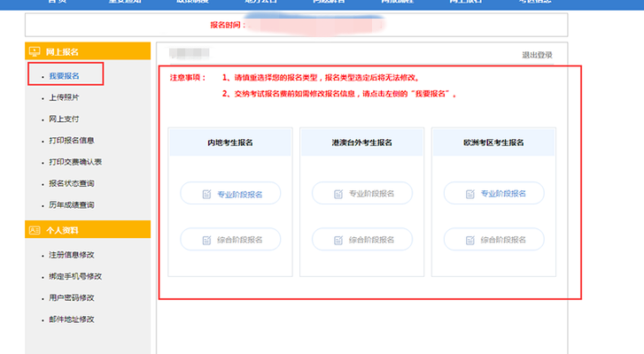Check 报名状态查询 in the sidebar
The width and height of the screenshot is (644, 354).
72,183
